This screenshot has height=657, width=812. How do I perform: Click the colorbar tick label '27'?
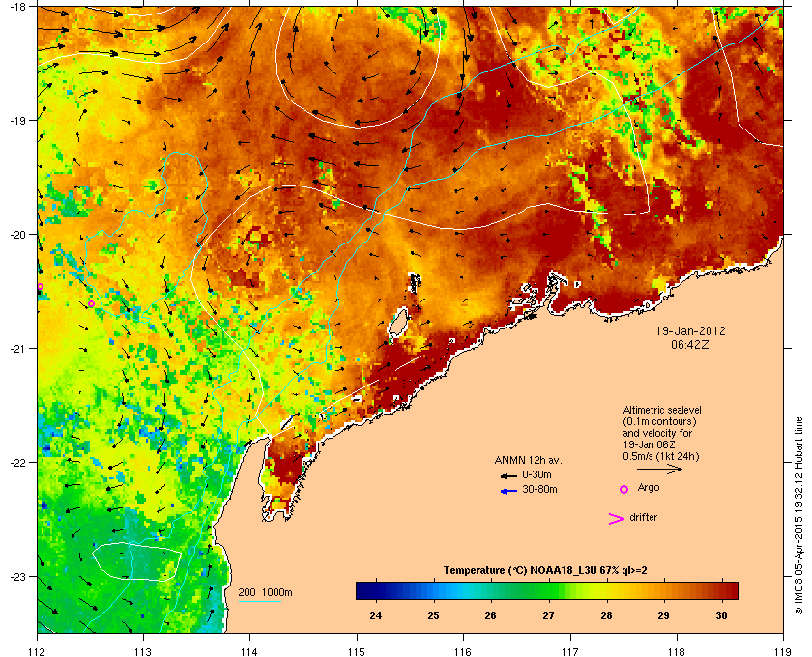click(x=548, y=615)
